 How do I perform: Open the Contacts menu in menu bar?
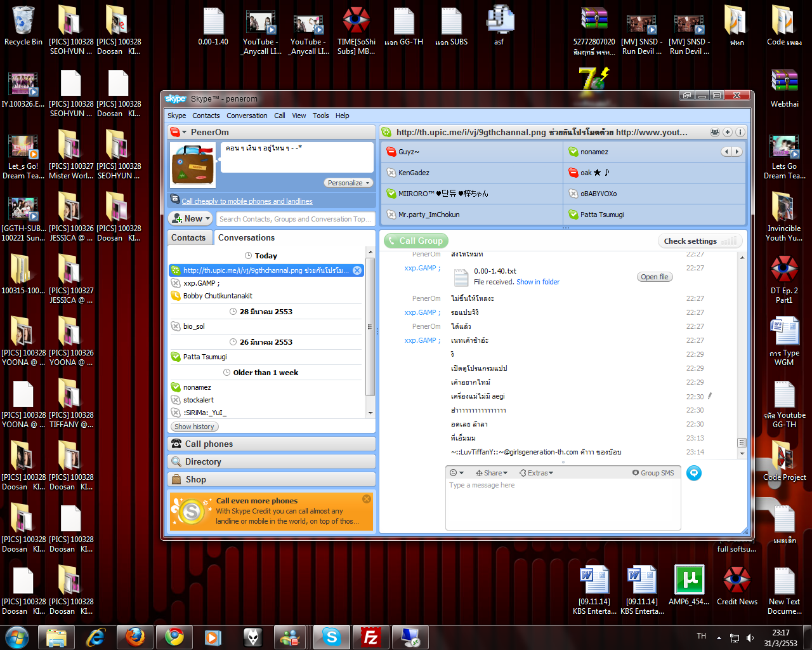pos(206,116)
